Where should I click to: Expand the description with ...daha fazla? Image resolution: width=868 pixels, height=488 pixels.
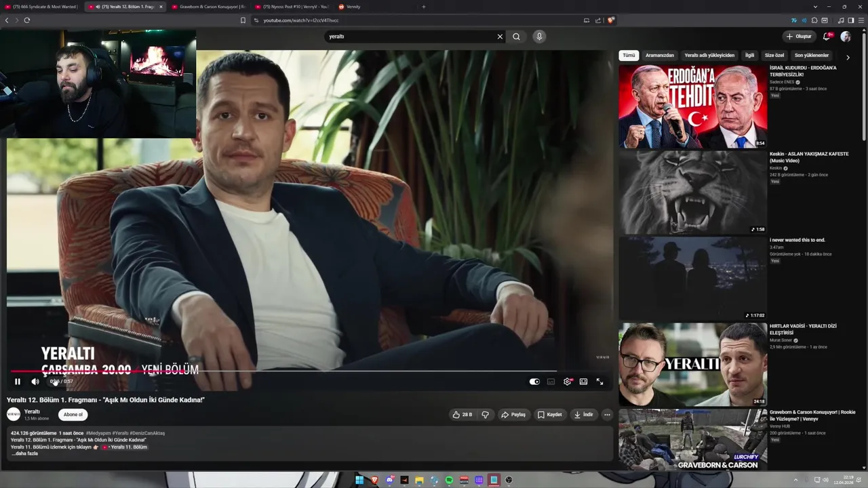(x=24, y=453)
